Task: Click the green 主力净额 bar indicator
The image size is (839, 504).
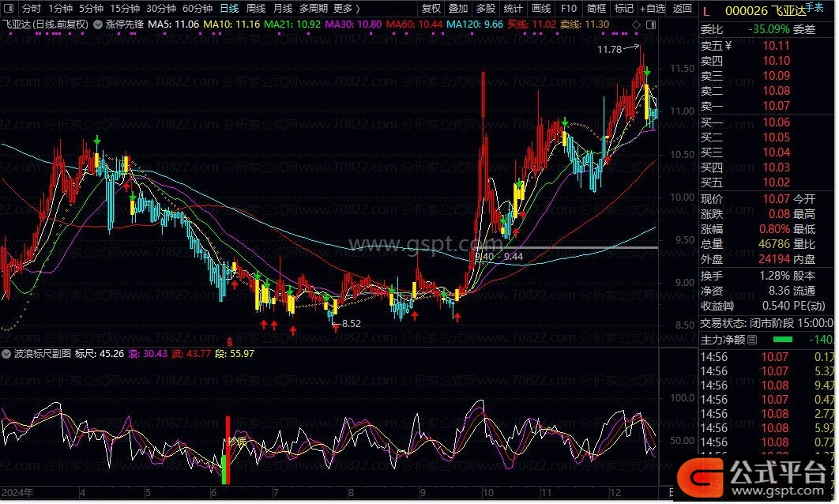Action: coord(782,340)
